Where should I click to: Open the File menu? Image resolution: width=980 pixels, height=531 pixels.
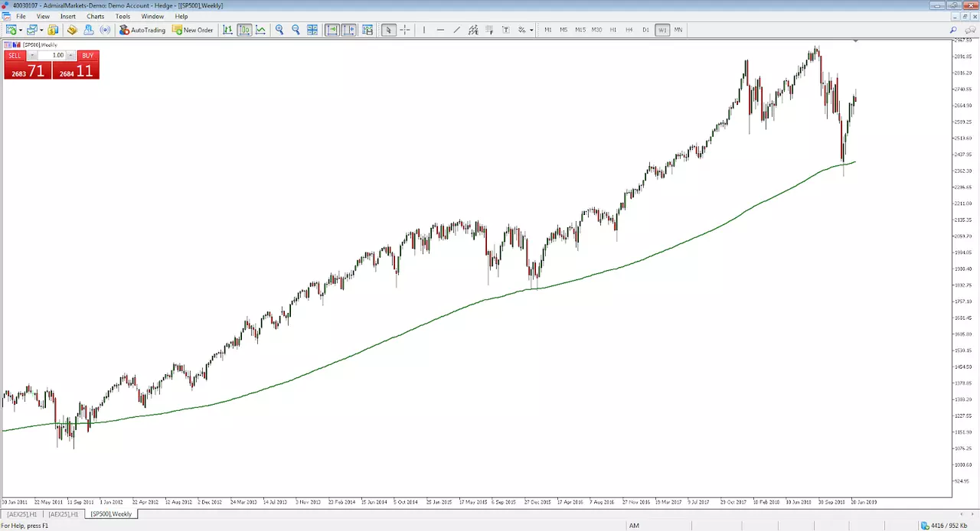21,16
